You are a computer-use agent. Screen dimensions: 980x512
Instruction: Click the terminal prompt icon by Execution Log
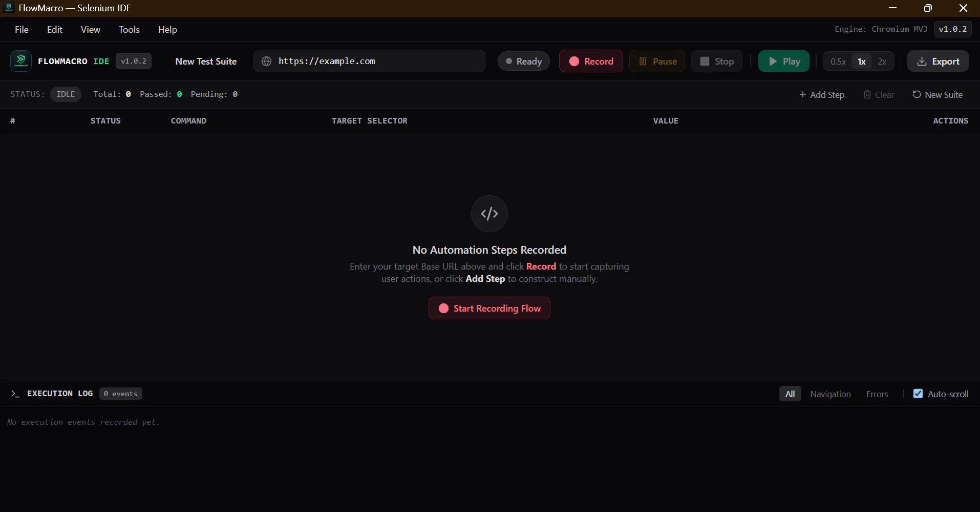pyautogui.click(x=15, y=394)
